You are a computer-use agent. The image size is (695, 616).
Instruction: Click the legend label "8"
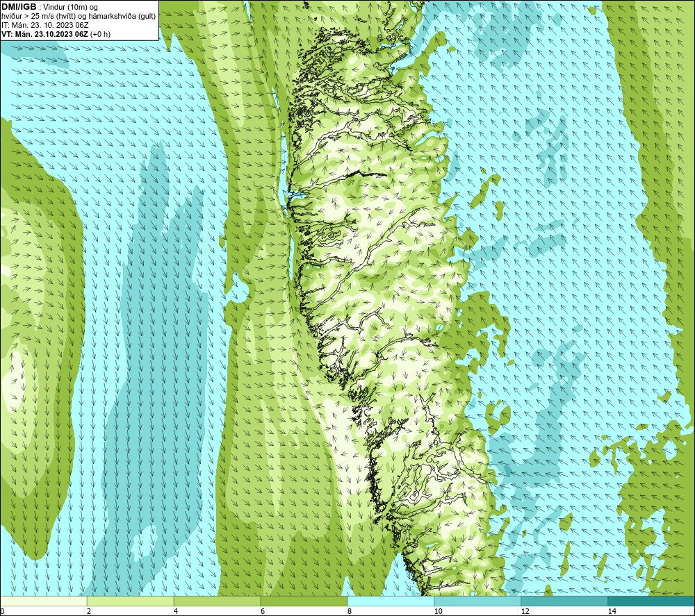point(350,612)
